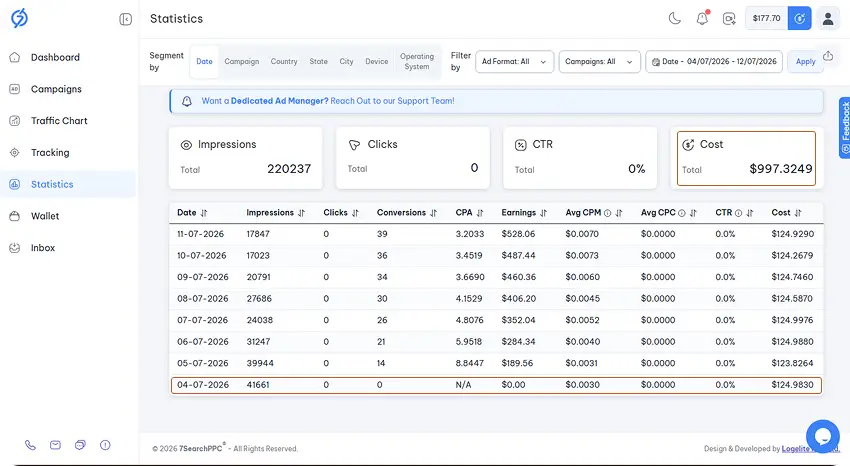Click the Avg CPM info icon
The image size is (850, 466).
[608, 213]
